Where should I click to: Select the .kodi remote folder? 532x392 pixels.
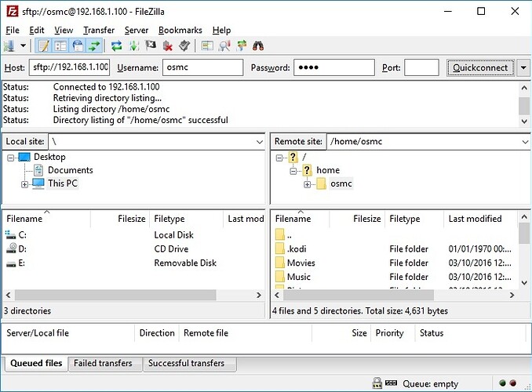coord(395,249)
